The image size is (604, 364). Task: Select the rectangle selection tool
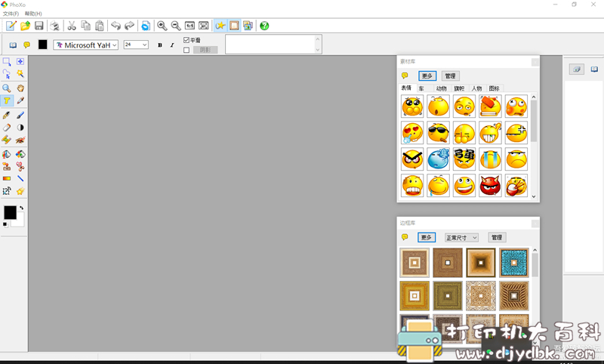(7, 62)
